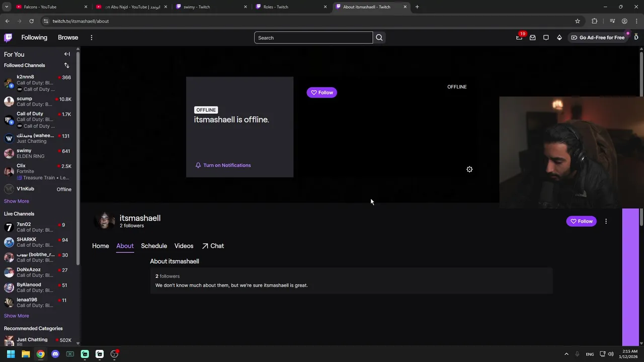Image resolution: width=644 pixels, height=362 pixels.
Task: Expand Show More under Followed Channels
Action: [x=17, y=201]
